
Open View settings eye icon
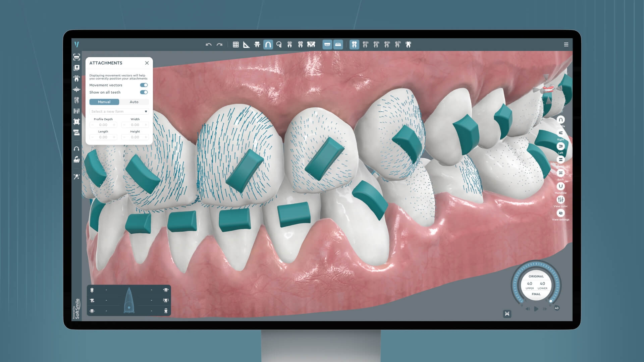(560, 213)
